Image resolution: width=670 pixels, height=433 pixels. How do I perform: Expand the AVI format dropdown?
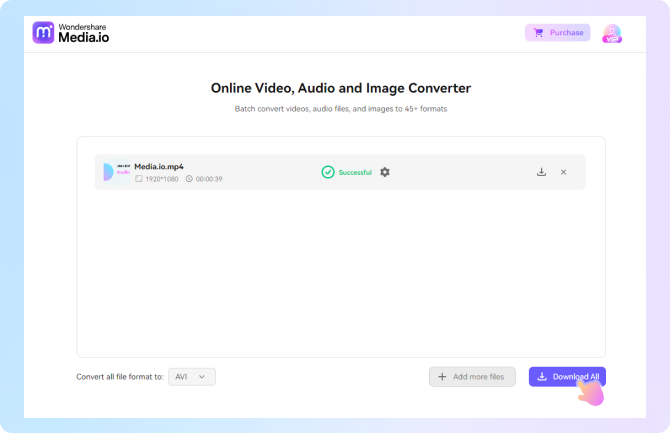(192, 377)
